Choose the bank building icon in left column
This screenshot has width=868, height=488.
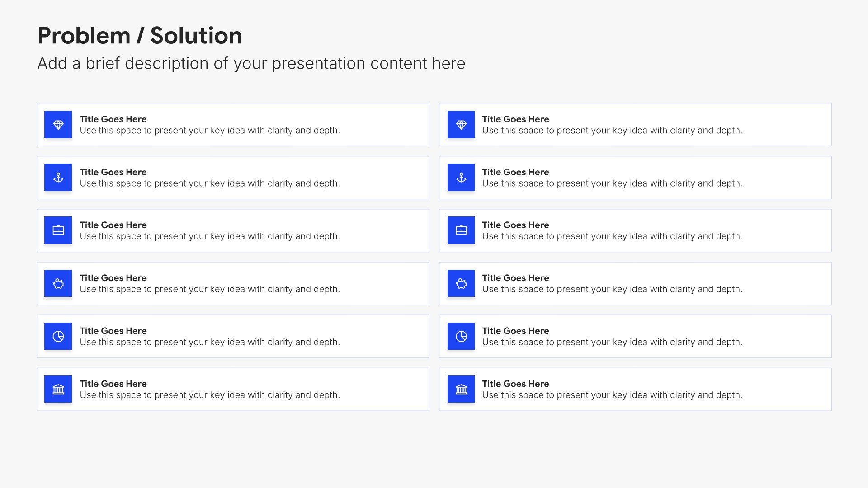58,389
